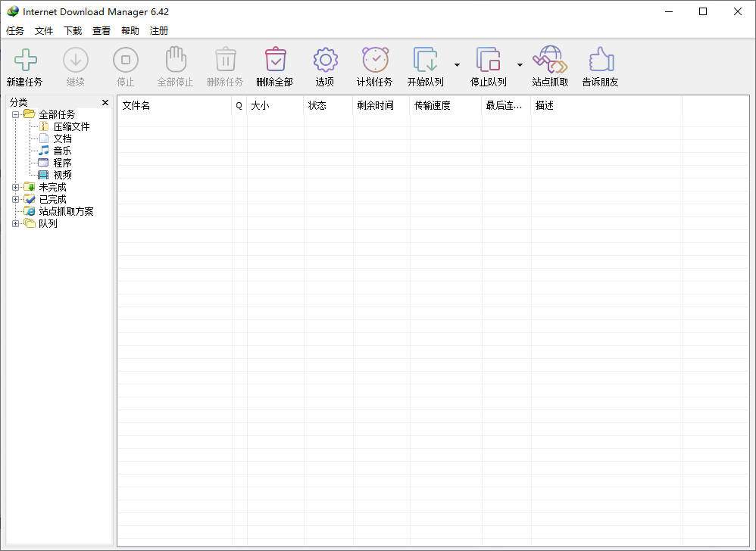Open the 开始队列 dropdown arrow
The width and height of the screenshot is (756, 551).
(457, 65)
